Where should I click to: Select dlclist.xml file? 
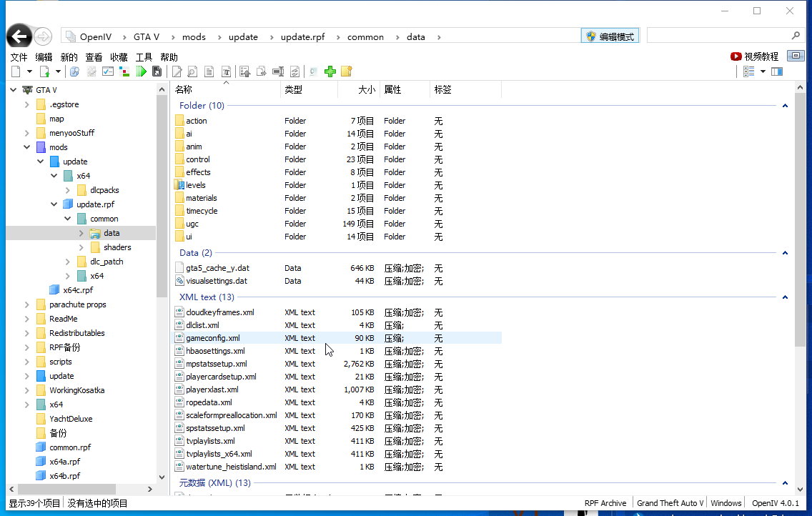(x=202, y=325)
